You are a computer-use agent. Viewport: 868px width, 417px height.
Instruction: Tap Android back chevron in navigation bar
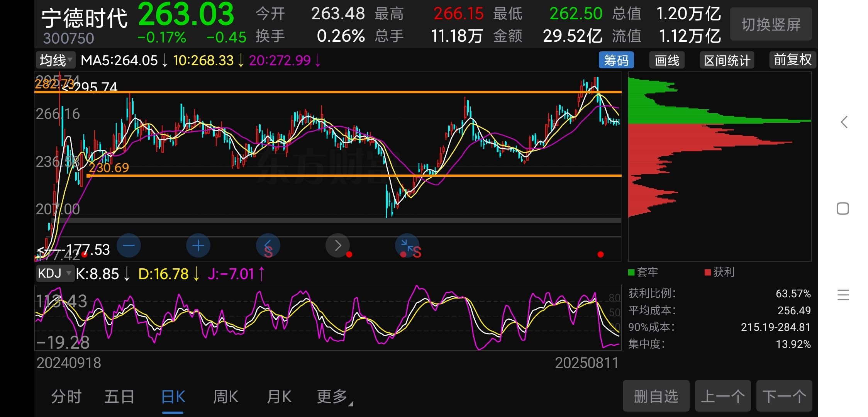click(x=844, y=122)
